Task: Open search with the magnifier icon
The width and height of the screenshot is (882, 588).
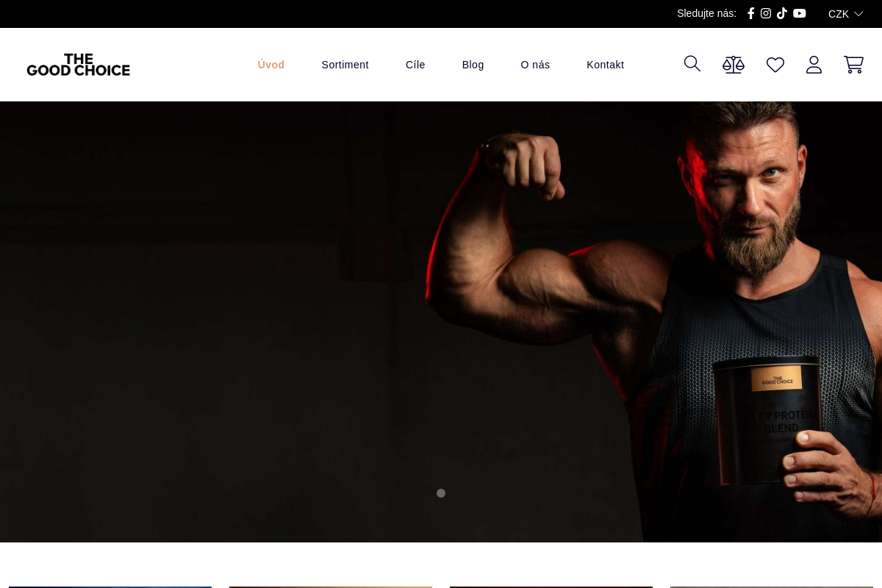Action: point(692,64)
